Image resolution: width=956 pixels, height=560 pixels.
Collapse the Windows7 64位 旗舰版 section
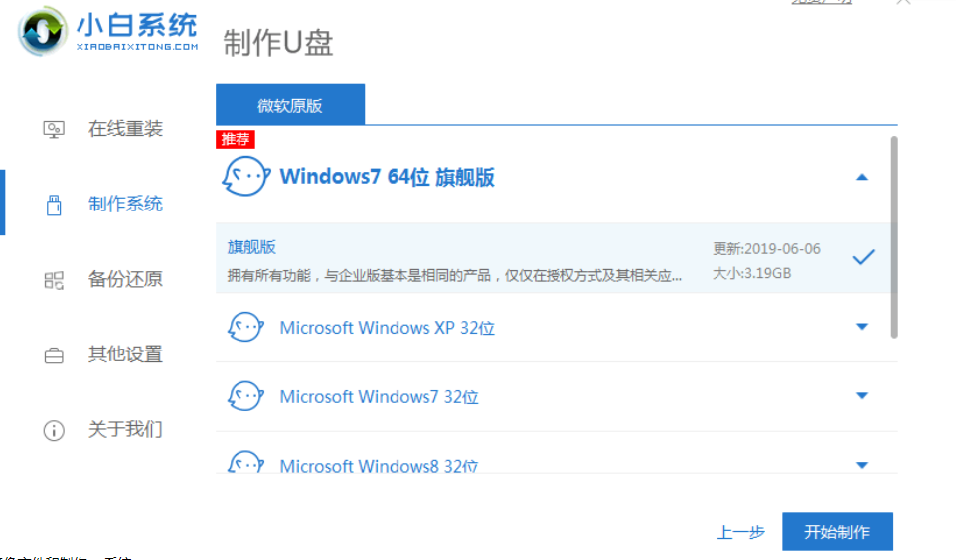862,178
